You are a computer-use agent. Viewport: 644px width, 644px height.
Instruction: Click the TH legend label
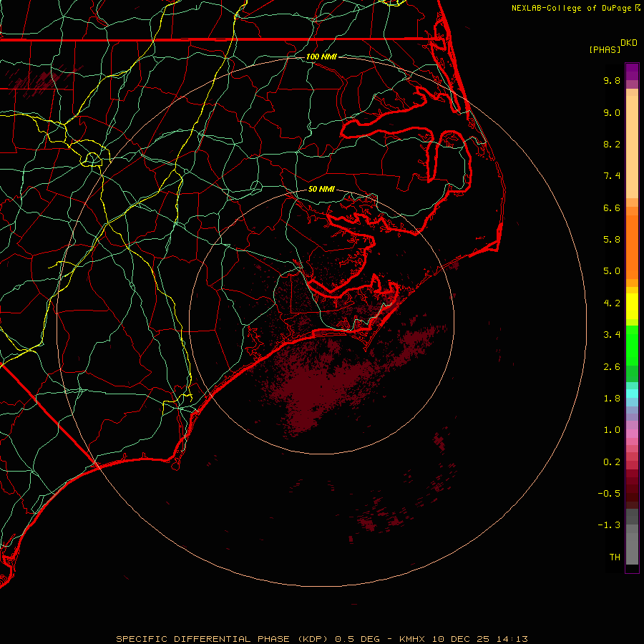615,557
